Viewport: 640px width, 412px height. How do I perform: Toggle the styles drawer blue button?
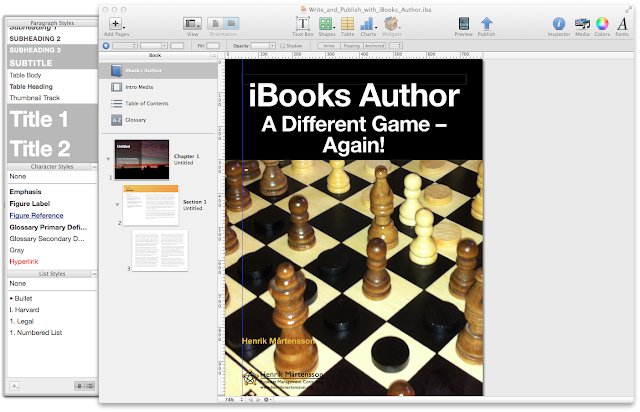106,46
